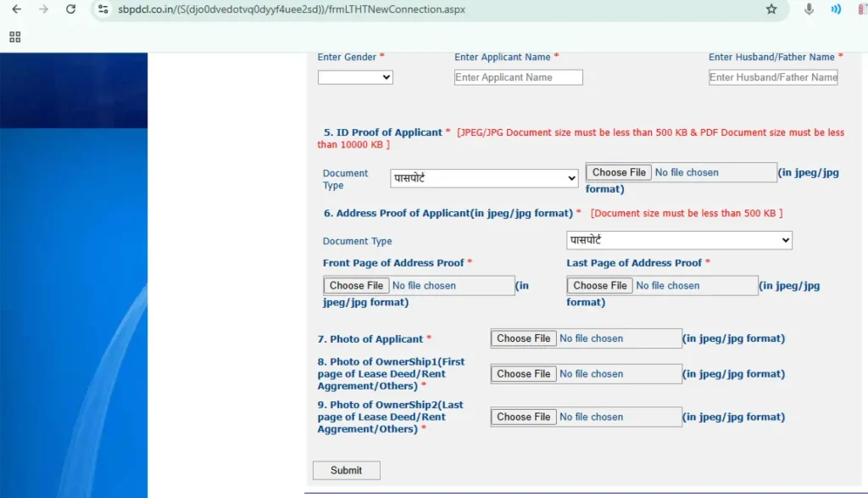Choose File for ID Proof of Applicant
The height and width of the screenshot is (498, 868).
point(619,172)
